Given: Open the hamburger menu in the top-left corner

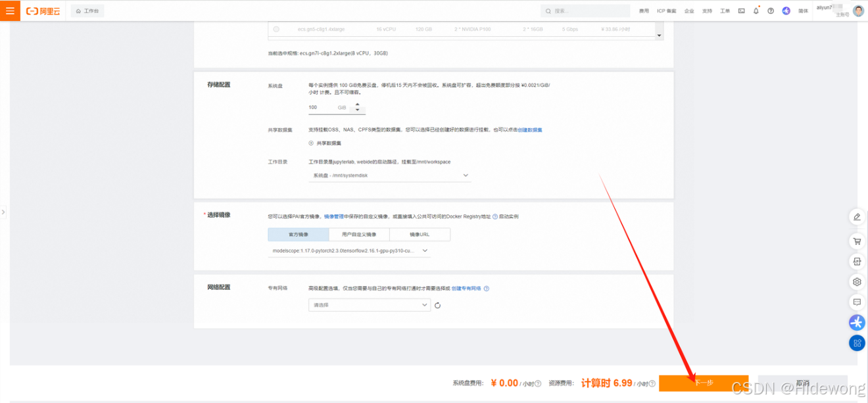Looking at the screenshot, I should tap(10, 11).
